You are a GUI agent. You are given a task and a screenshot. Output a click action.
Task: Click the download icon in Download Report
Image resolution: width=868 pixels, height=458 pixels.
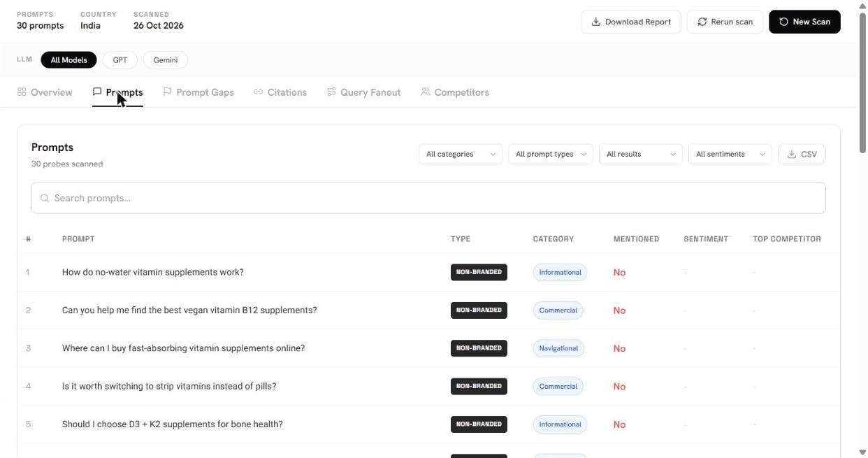pyautogui.click(x=596, y=22)
